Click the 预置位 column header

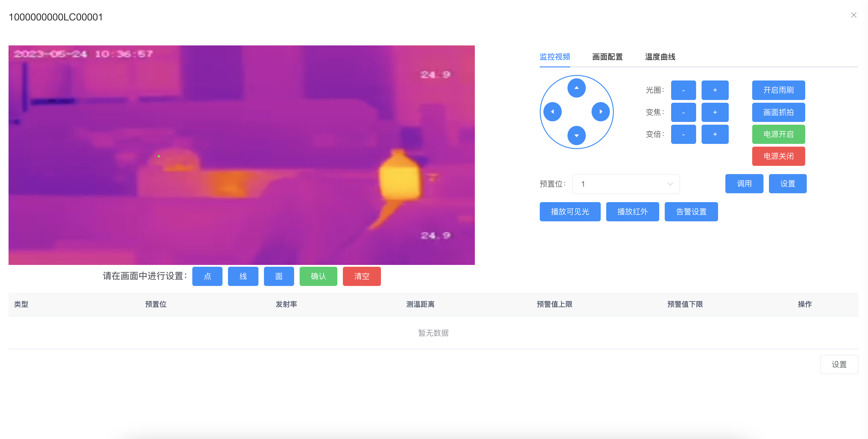pos(155,304)
